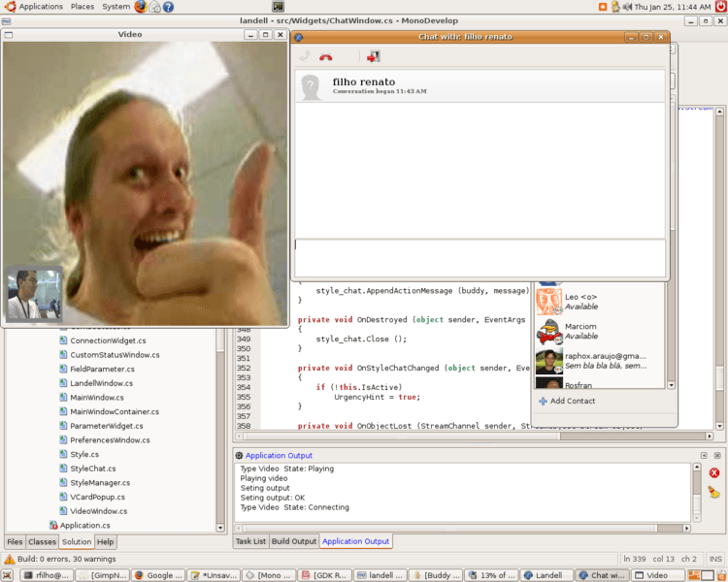This screenshot has width=728, height=582.
Task: Click the greyed-out start call phone icon
Action: click(304, 57)
